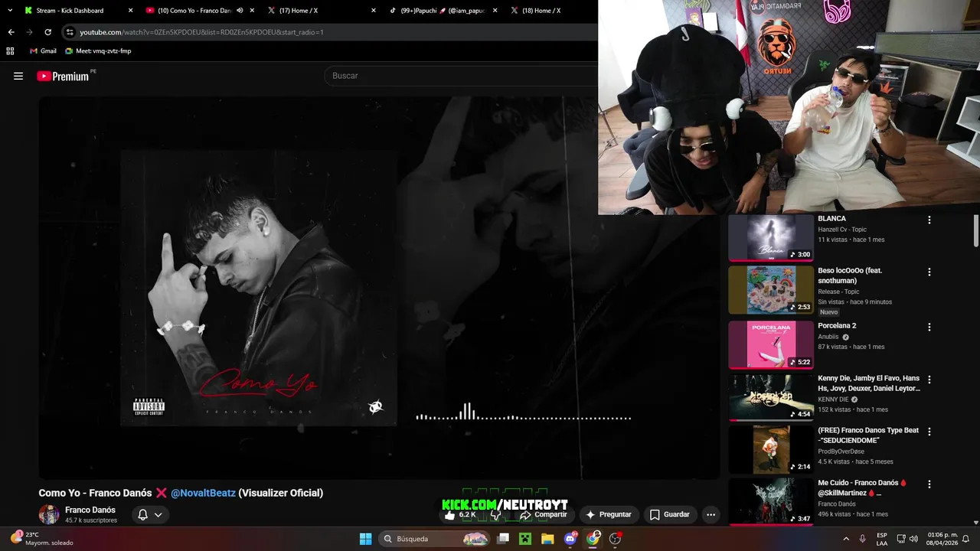The width and height of the screenshot is (980, 551).
Task: Mute the audio on Como Yo tab
Action: [240, 11]
